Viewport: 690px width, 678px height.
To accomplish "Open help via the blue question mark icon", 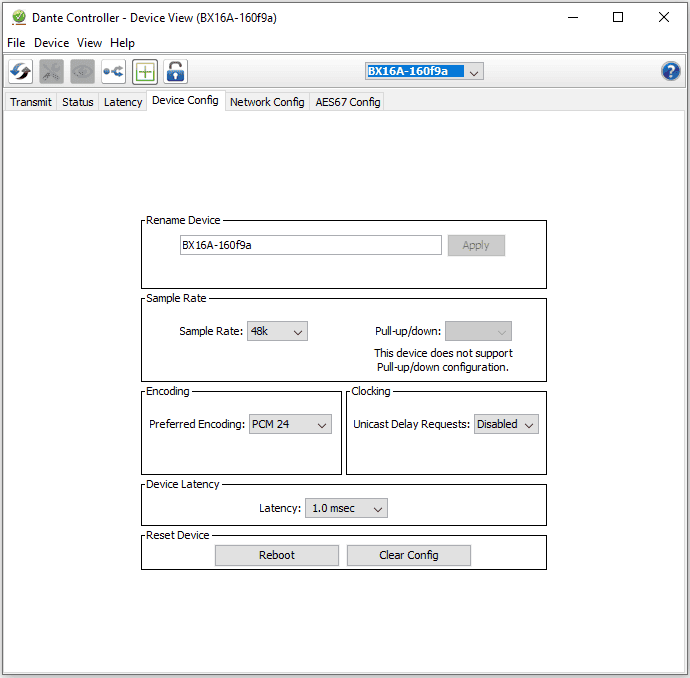I will click(x=671, y=71).
